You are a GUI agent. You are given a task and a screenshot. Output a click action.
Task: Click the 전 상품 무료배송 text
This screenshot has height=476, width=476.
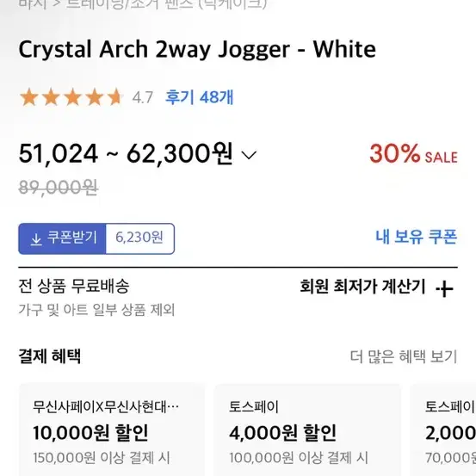click(x=74, y=286)
